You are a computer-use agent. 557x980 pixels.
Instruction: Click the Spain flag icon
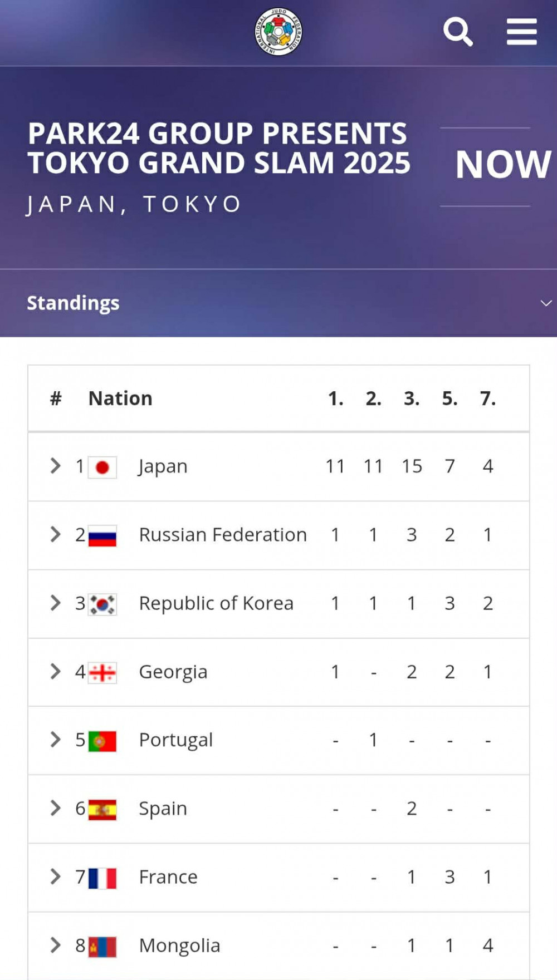[x=102, y=809]
